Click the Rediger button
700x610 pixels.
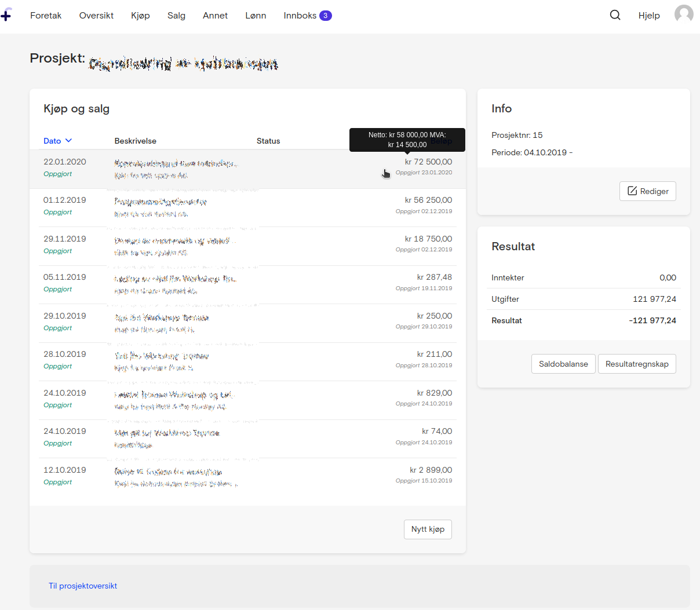(x=648, y=191)
